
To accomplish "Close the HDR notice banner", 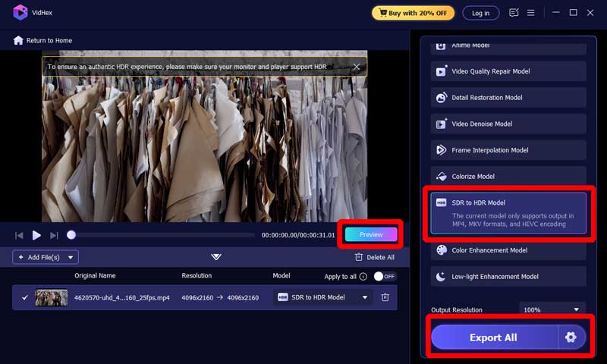I will [357, 67].
